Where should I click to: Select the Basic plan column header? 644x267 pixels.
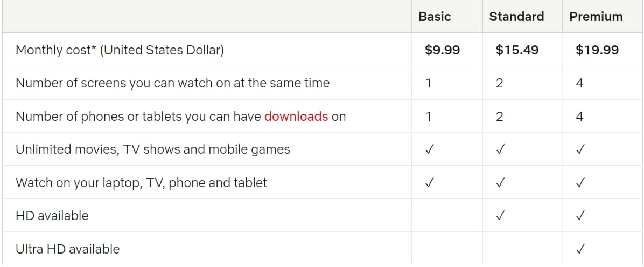(x=435, y=17)
